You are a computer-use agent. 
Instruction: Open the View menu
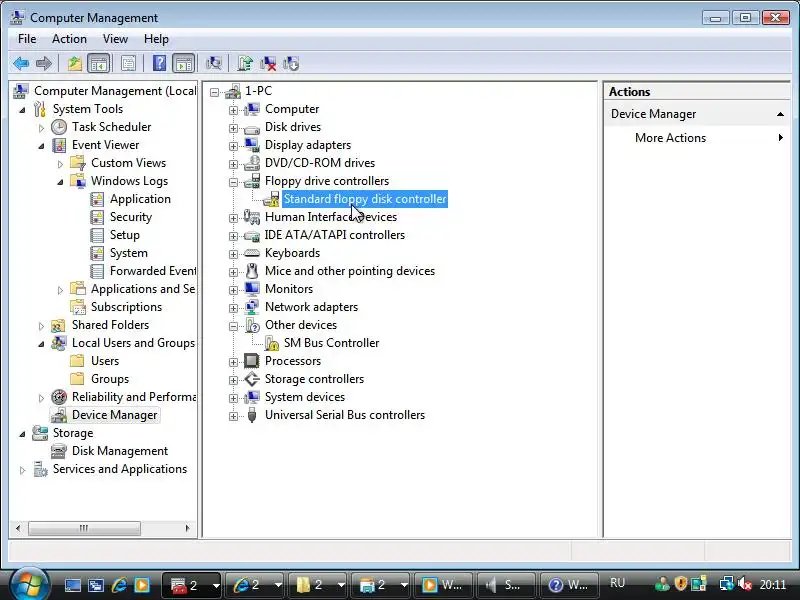coord(115,39)
